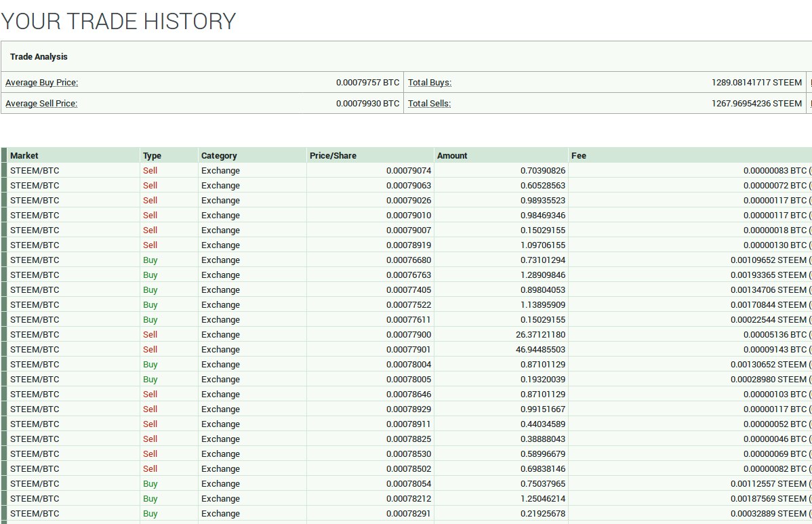Select amount 0.89804053
The image size is (812, 524).
point(543,290)
